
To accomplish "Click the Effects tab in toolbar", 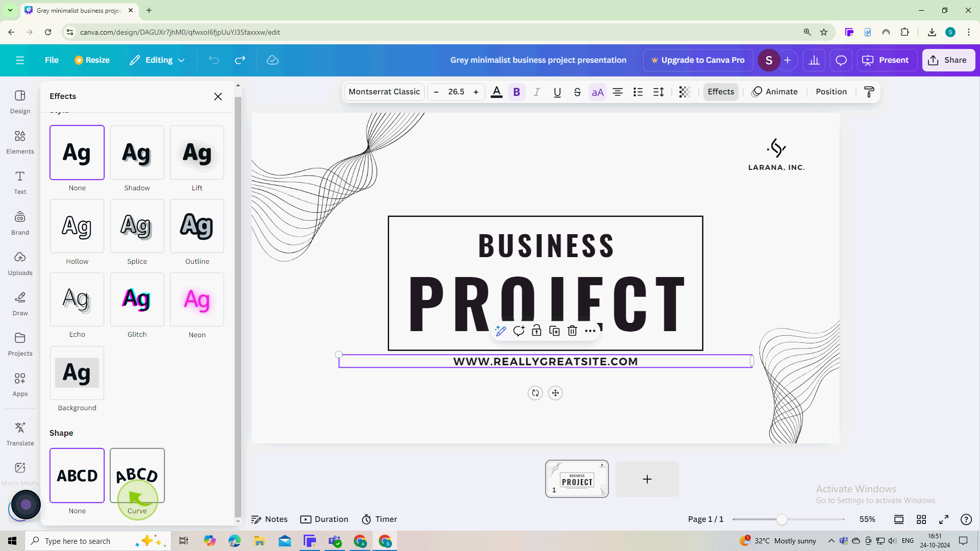I will [721, 91].
